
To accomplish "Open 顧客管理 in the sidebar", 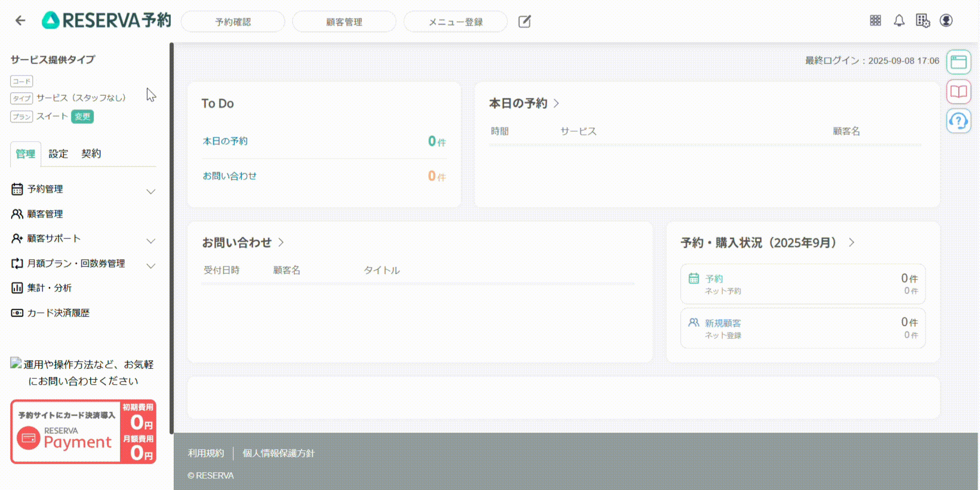I will (45, 214).
